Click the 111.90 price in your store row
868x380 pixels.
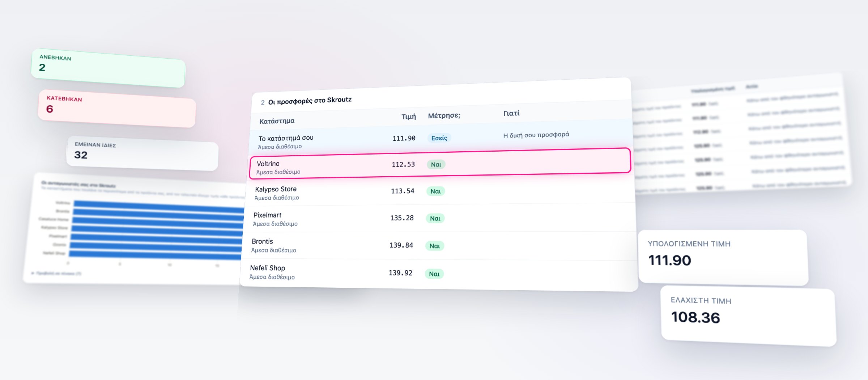tap(404, 138)
